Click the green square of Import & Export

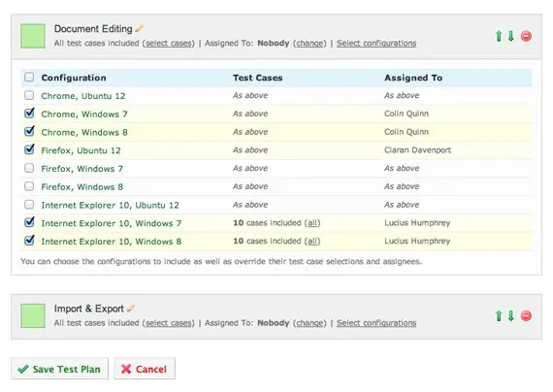point(33,315)
